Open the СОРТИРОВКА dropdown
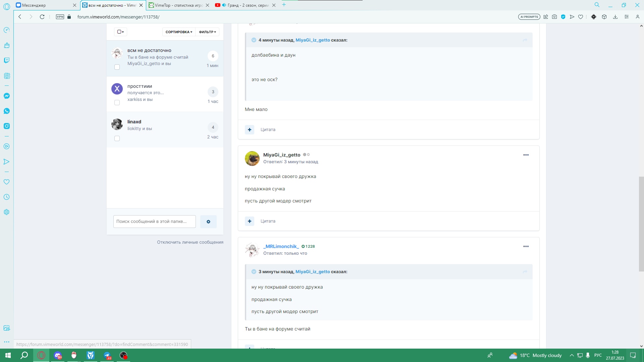Screen dimensions: 644x362 [179, 32]
